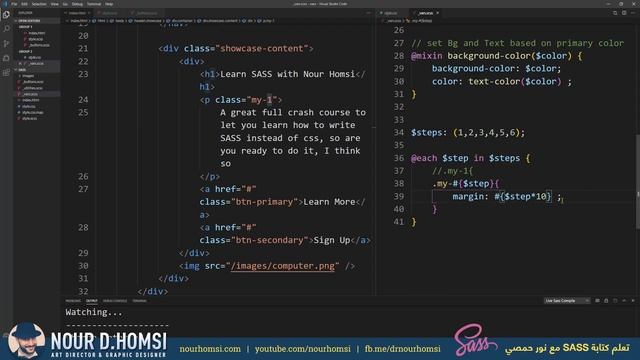The image size is (640, 360).
Task: Open the Terminal menu
Action: click(x=94, y=4)
